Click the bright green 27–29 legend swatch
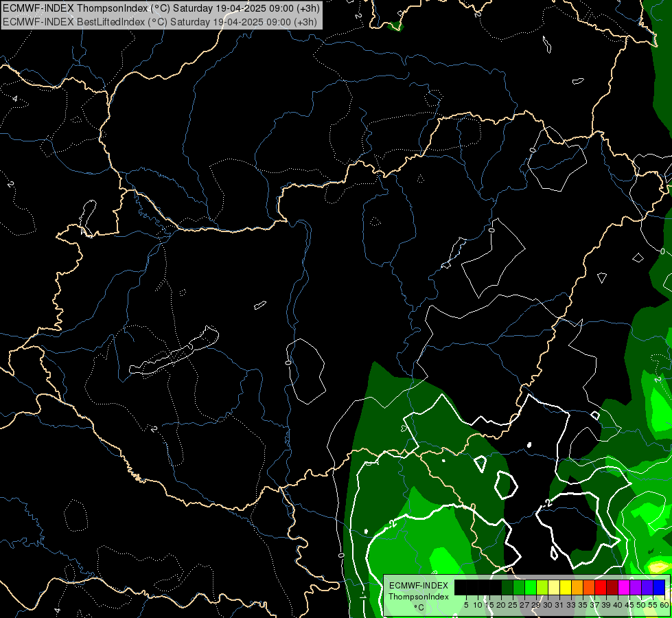 coord(531,588)
